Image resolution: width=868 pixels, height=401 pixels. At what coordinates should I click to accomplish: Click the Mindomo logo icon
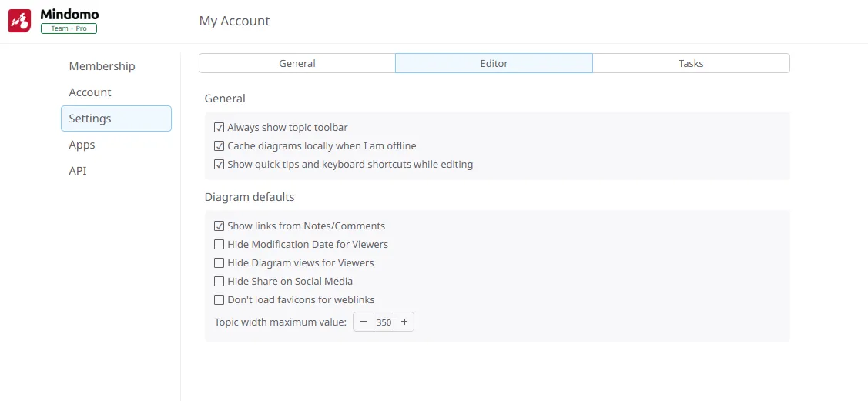pos(20,21)
